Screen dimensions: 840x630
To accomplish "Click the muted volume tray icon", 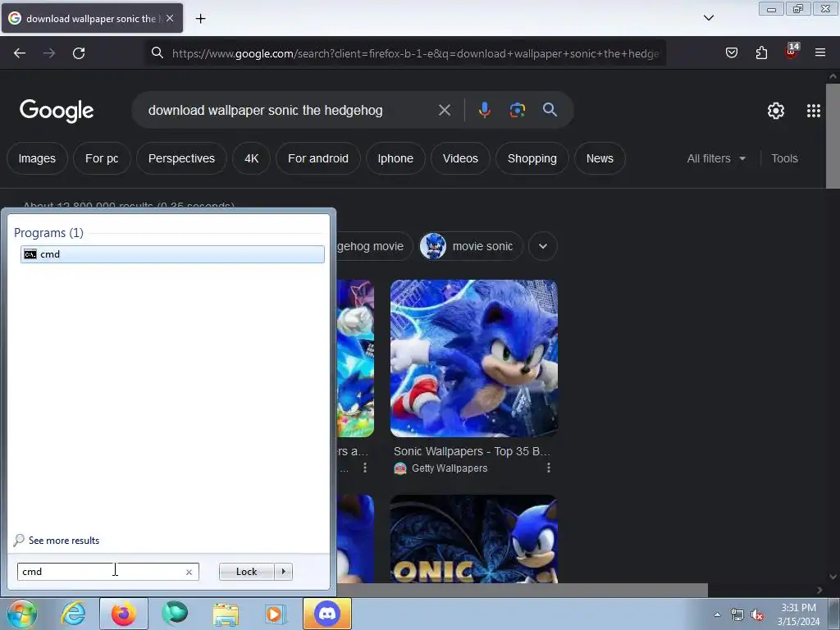I will coord(757,615).
